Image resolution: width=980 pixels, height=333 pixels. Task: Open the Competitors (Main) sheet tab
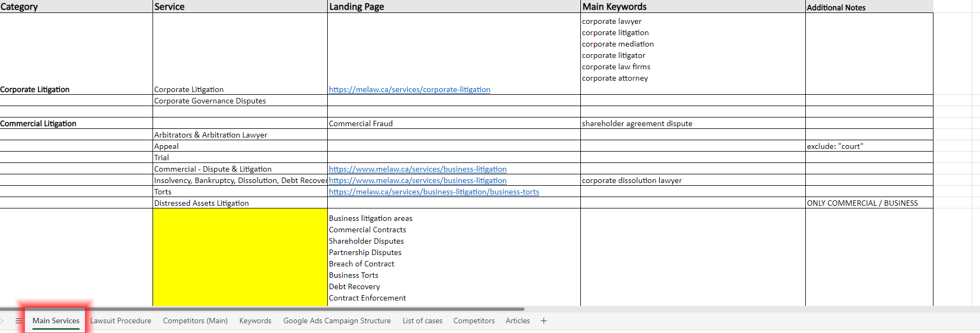point(195,321)
